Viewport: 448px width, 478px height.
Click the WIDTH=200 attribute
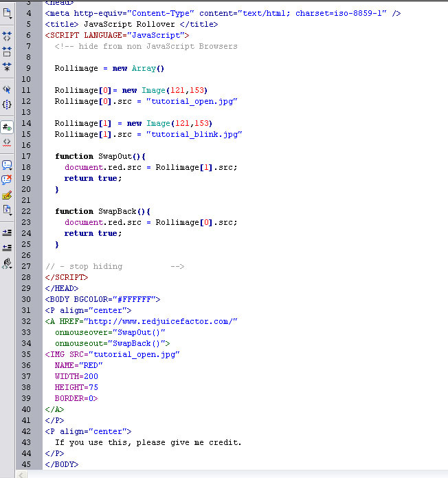pos(76,376)
